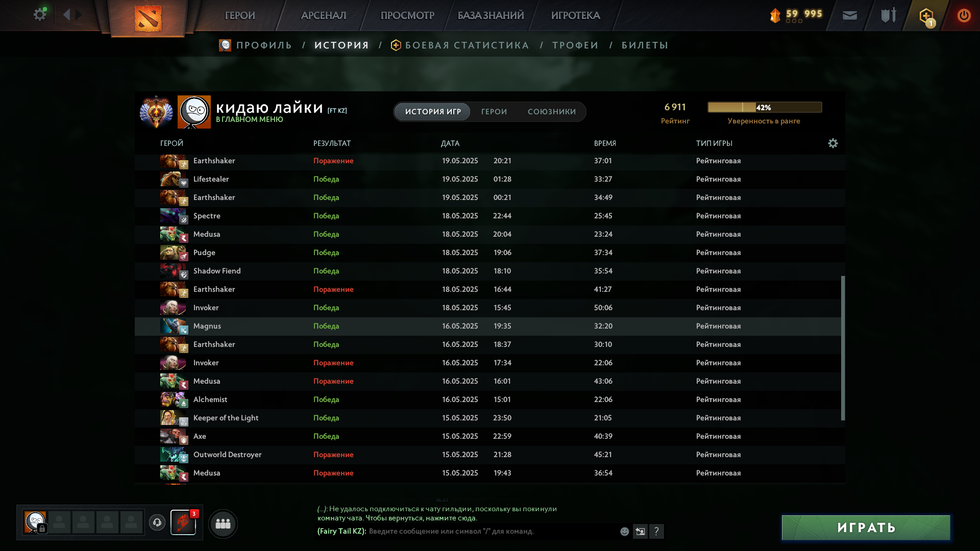Open the БАЗА ЗНАНИЙ top menu
Screen dimensions: 980x551
(x=491, y=15)
